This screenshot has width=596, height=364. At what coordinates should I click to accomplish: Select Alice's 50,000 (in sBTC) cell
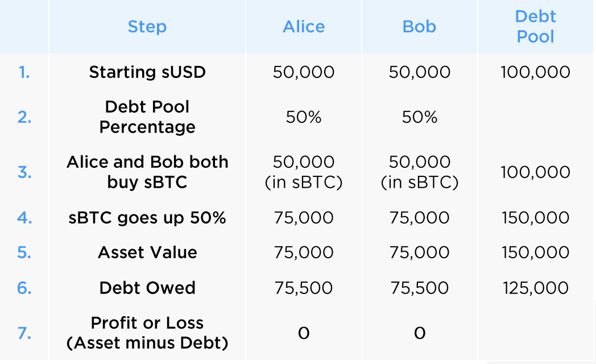304,172
